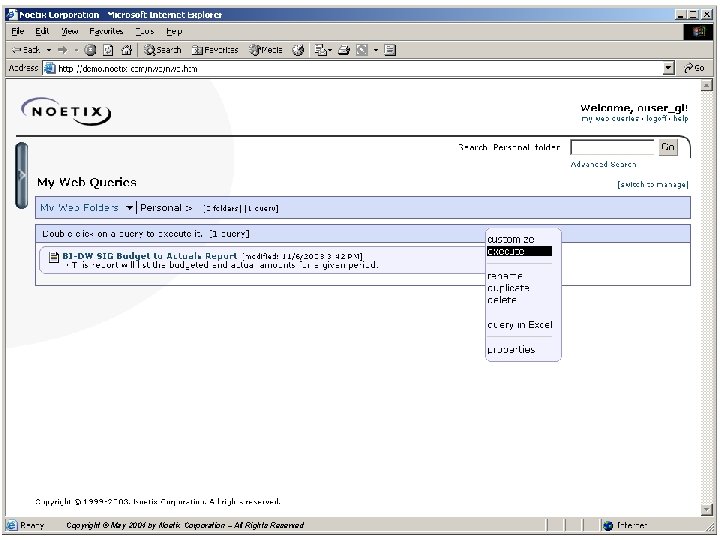Click the address URL field
This screenshot has width=720, height=540.
358,68
